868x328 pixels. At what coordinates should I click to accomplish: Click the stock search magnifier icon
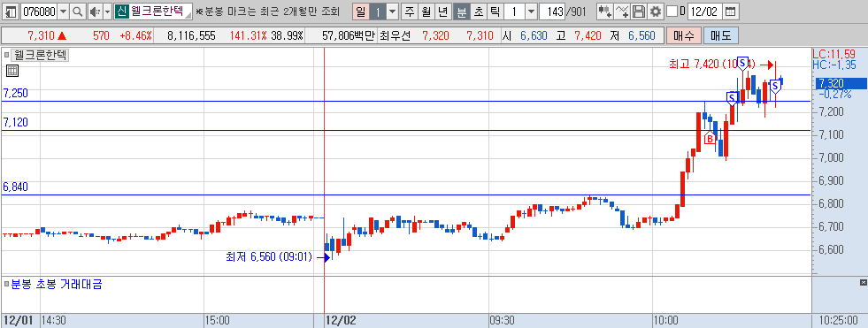[x=78, y=11]
